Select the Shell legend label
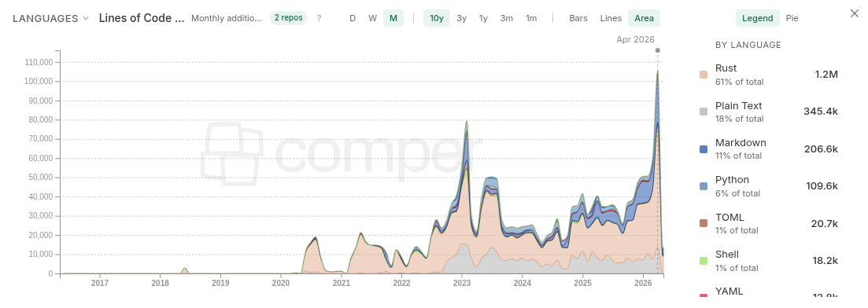The width and height of the screenshot is (868, 308). click(x=727, y=255)
